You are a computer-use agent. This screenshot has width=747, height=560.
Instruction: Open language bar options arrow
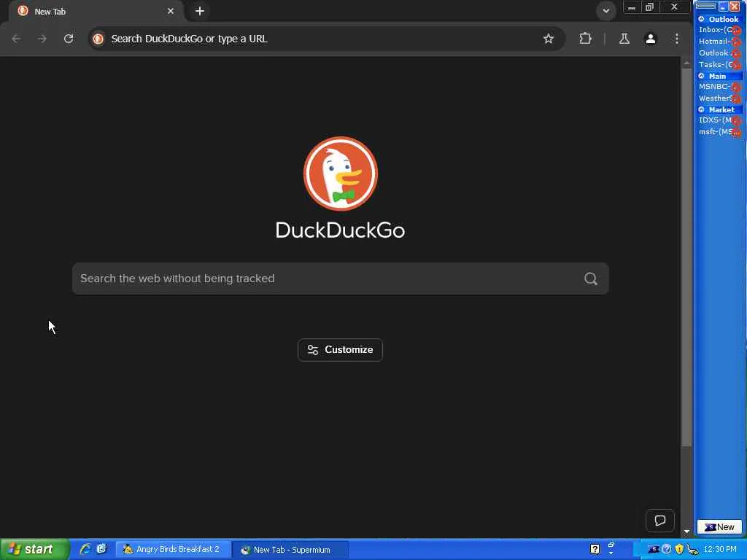coord(611,554)
